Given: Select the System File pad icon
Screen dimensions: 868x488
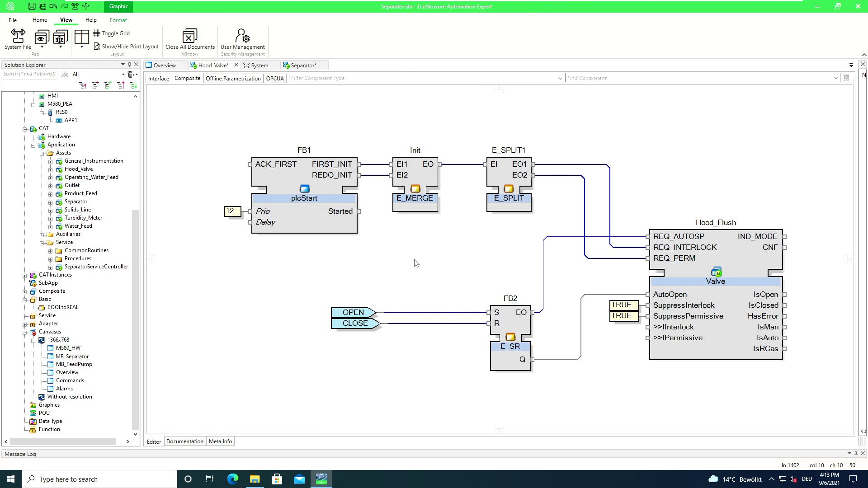Looking at the screenshot, I should 17,38.
